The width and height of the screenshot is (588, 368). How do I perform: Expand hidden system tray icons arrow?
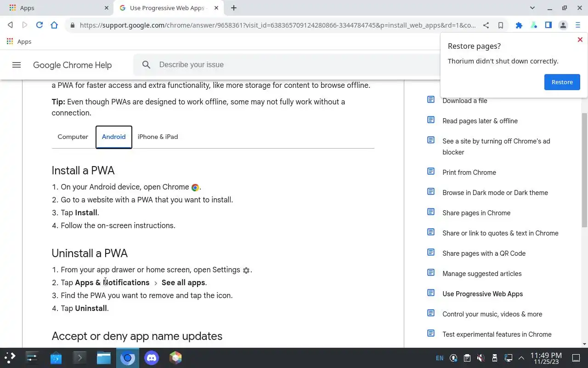pos(521,358)
